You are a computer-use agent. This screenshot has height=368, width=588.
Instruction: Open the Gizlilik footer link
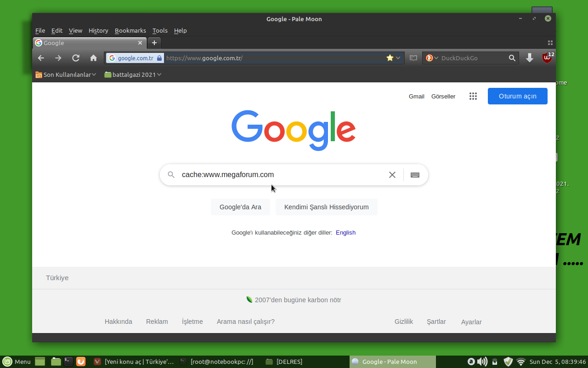[404, 322]
